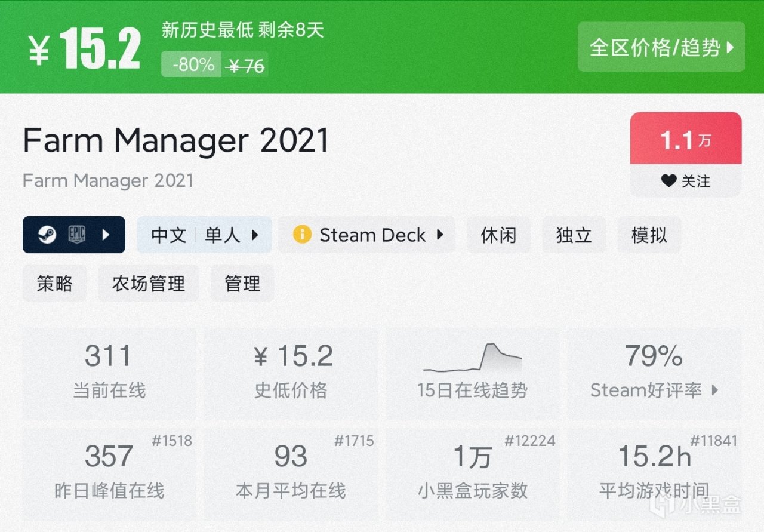
Task: Toggle the 关注 follow button
Action: (686, 181)
